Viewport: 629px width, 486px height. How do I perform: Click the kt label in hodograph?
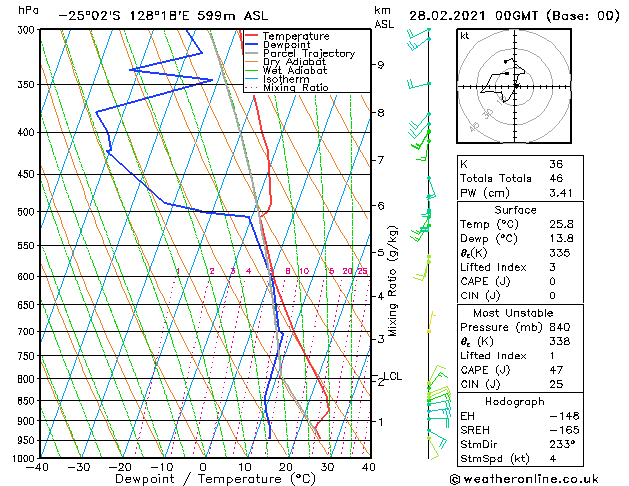click(x=465, y=36)
